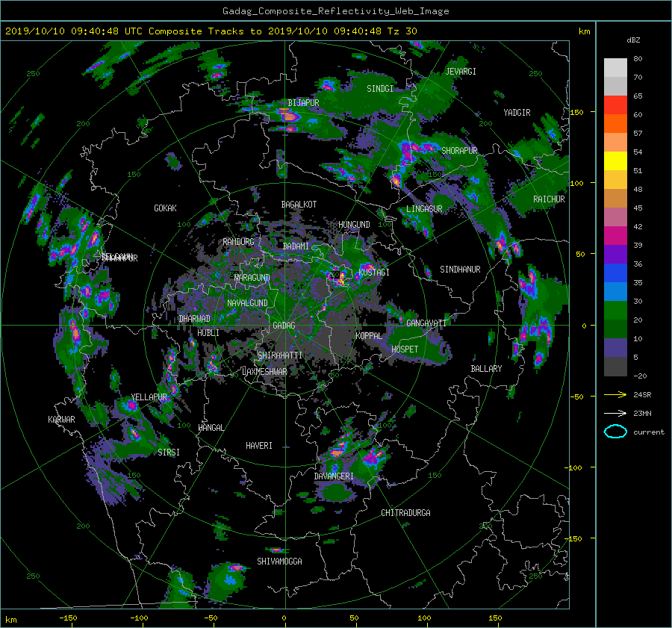Click the KOPPAL city label
The image size is (672, 628).
pos(369,336)
